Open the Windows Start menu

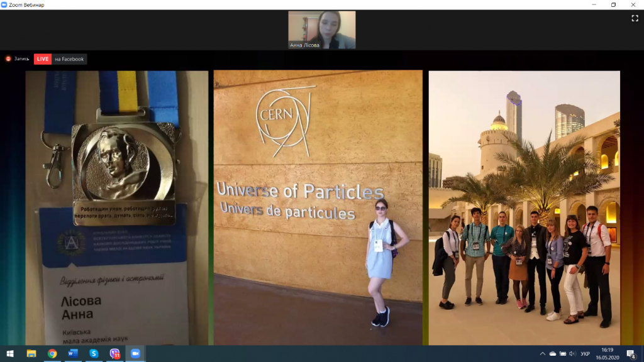[x=10, y=353]
